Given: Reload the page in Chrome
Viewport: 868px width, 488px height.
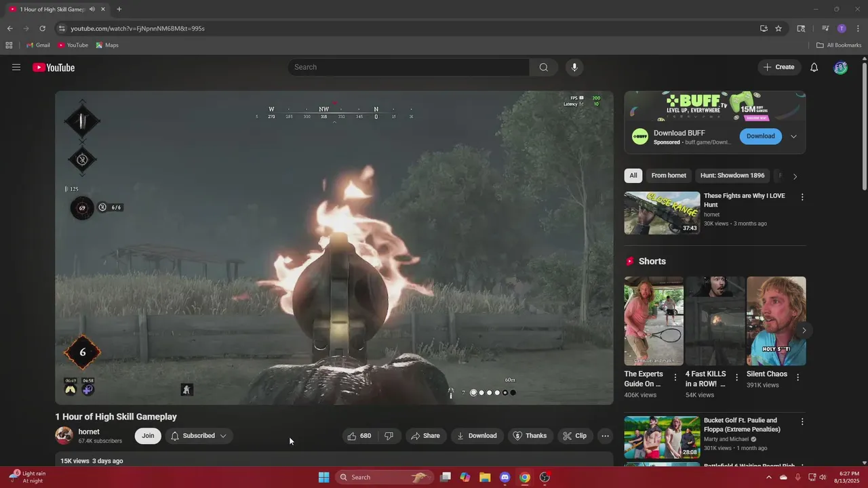Looking at the screenshot, I should tap(42, 28).
